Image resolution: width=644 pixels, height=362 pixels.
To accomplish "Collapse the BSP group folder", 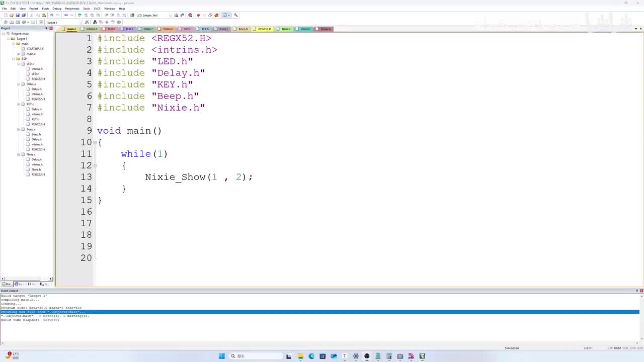I will click(13, 59).
